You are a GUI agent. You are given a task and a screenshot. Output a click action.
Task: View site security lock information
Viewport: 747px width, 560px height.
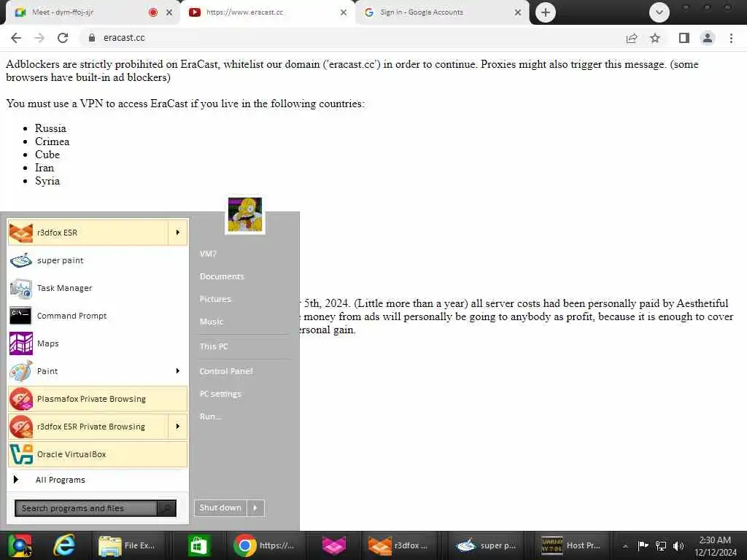(92, 38)
